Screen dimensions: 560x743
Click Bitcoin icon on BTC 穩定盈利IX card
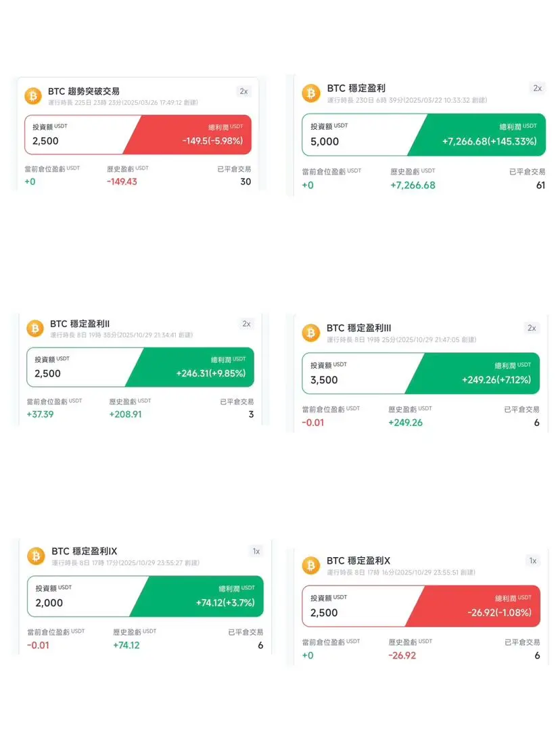(x=36, y=556)
